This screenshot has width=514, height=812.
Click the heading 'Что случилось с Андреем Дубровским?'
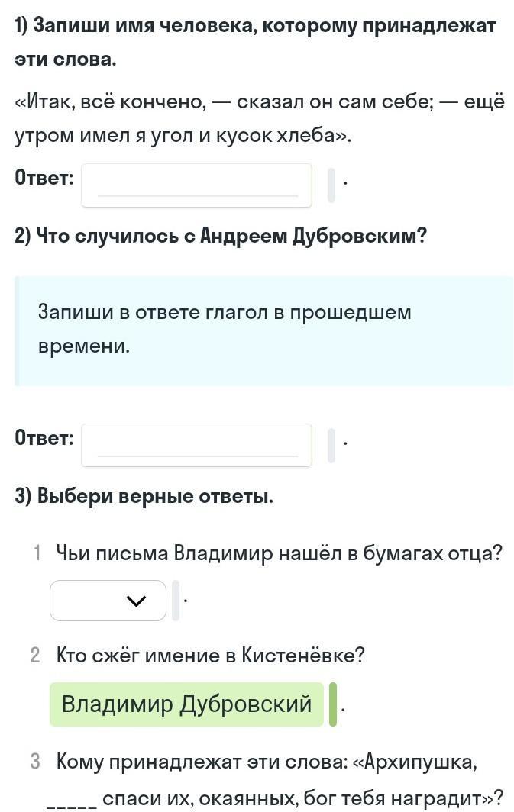[221, 236]
